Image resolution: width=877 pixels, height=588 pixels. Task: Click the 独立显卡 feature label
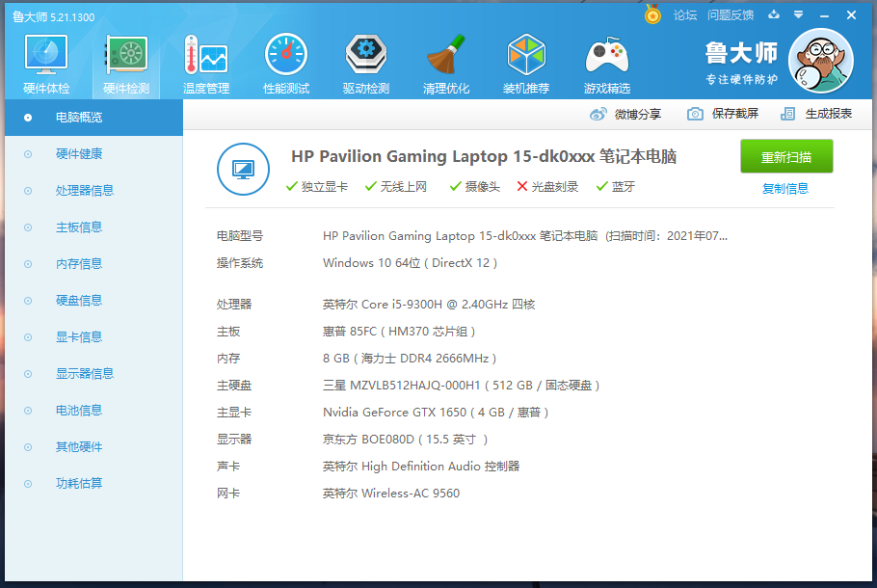tap(325, 187)
